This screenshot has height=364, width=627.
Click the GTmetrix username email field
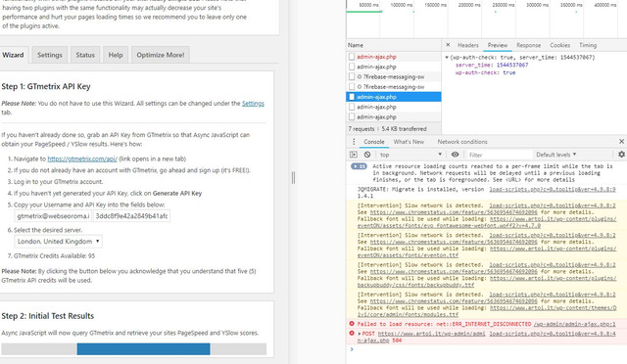tap(53, 216)
